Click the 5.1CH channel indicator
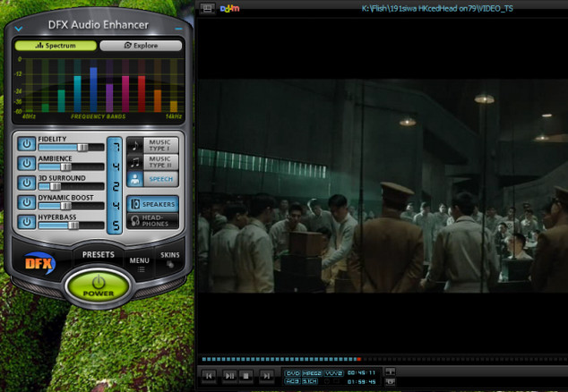568x392 pixels. tap(310, 381)
